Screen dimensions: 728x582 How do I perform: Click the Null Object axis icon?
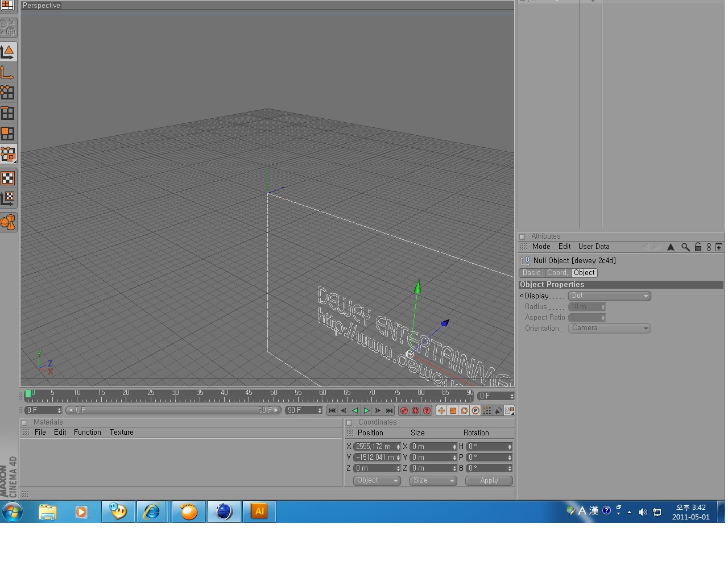(x=526, y=261)
